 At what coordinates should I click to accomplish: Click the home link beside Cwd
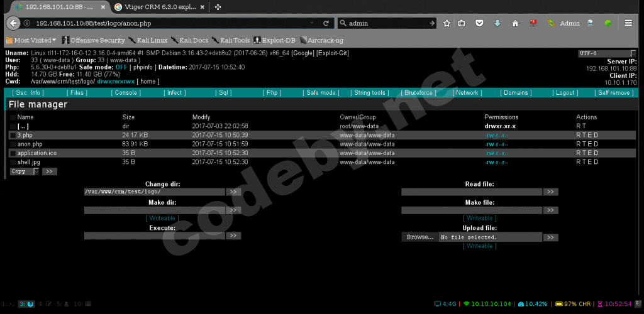pos(148,81)
